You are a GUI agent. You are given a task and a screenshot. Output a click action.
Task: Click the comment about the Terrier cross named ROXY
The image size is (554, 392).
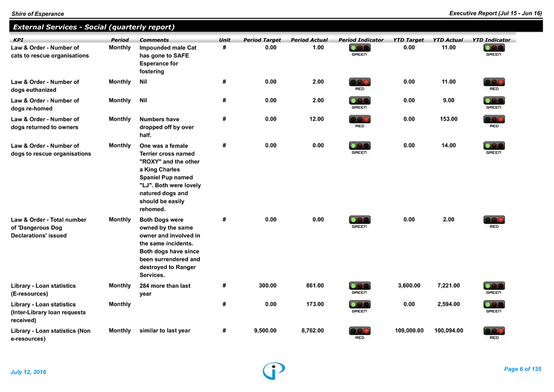click(170, 177)
